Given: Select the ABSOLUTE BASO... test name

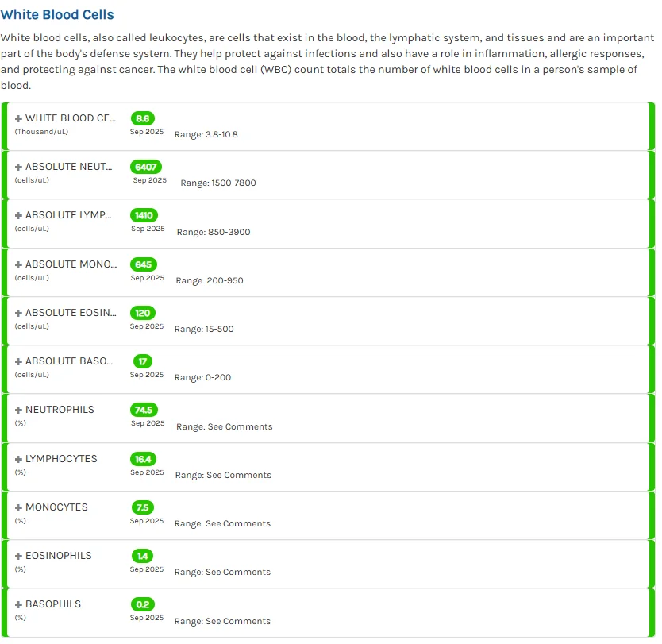Looking at the screenshot, I should pyautogui.click(x=69, y=361).
